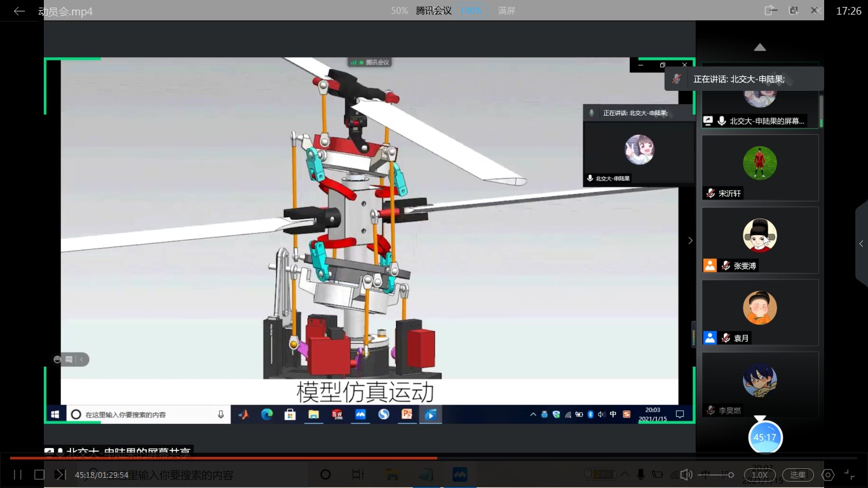Pause the video playback
Viewport: 868px width, 488px height.
coord(18,475)
